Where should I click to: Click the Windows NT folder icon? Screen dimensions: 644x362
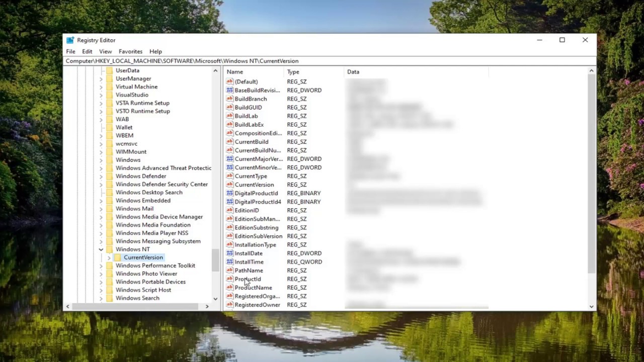[x=110, y=249]
